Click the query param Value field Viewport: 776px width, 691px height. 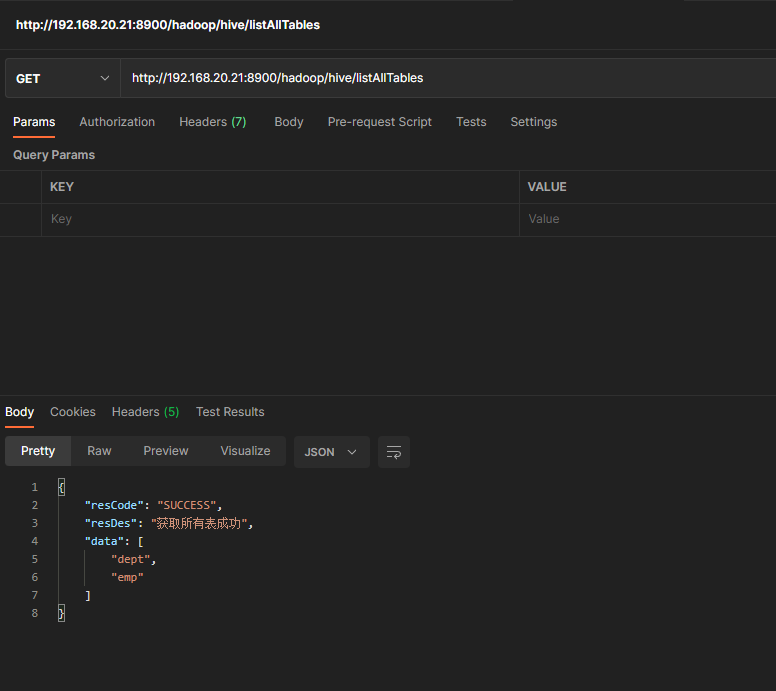(648, 219)
